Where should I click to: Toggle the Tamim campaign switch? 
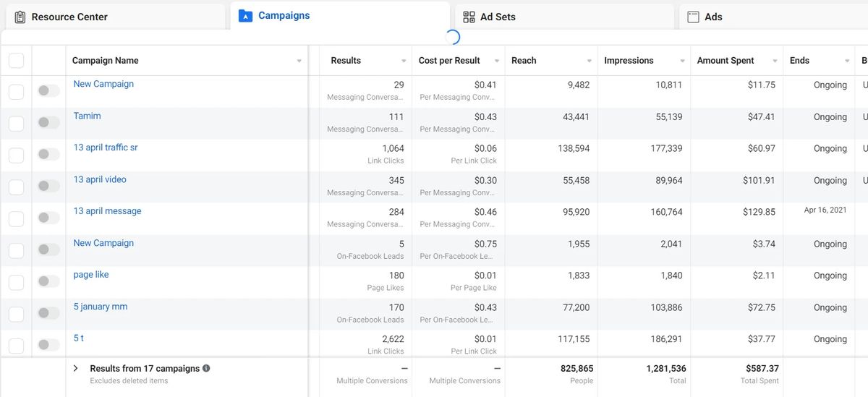(x=48, y=123)
